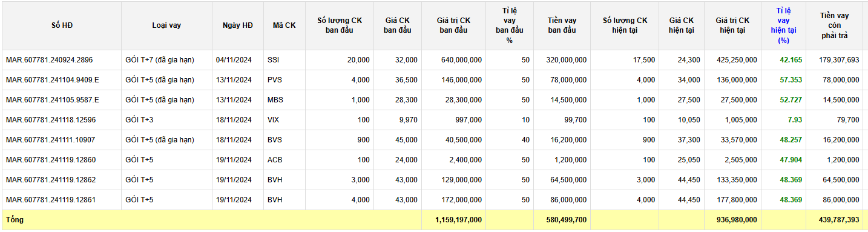
Task: Select the Tiền vay còn phải trả header
Action: point(834,25)
